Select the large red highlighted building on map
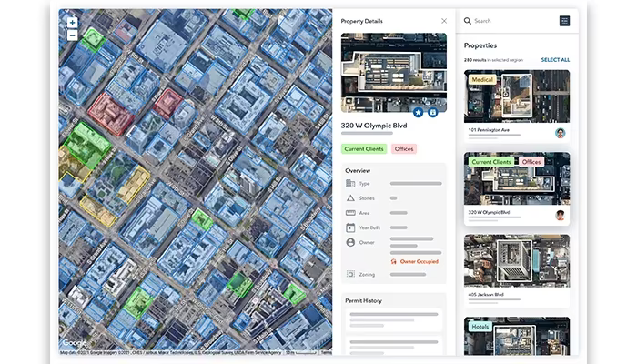This screenshot has width=637, height=364. (x=111, y=114)
